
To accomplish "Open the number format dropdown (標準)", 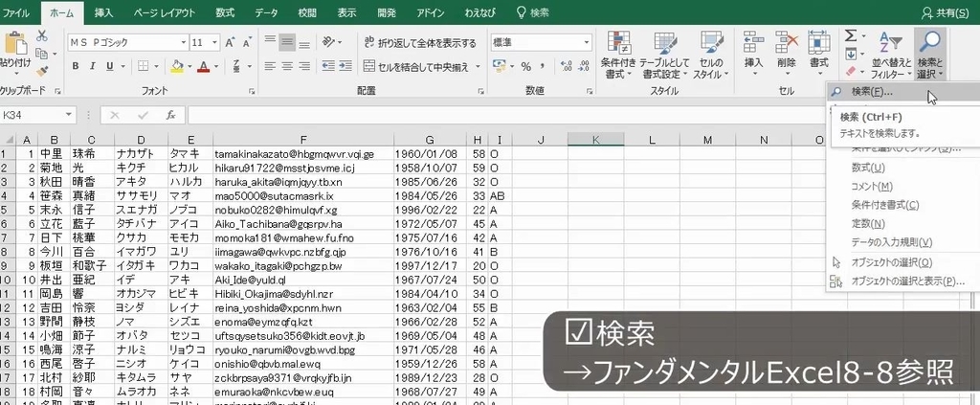I will click(587, 42).
